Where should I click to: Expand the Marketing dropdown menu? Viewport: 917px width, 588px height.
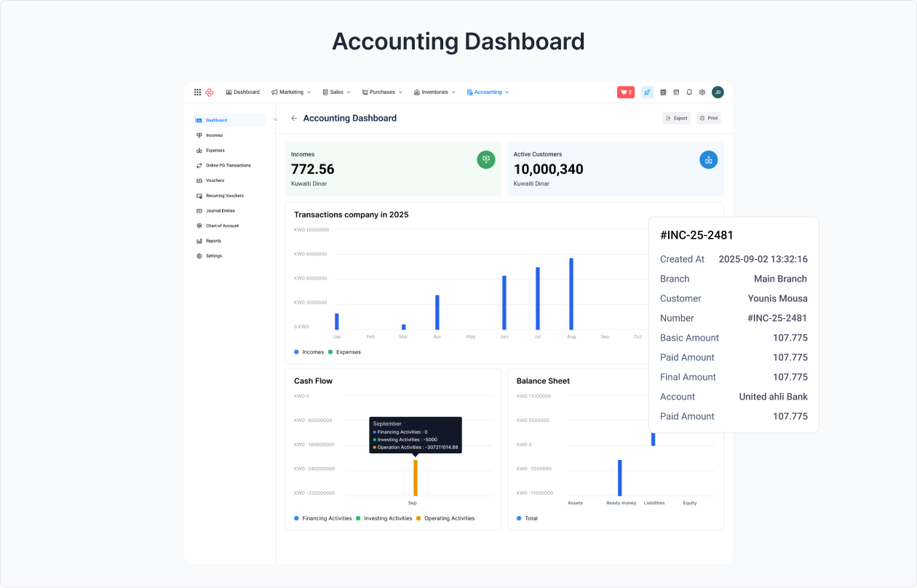tap(291, 92)
